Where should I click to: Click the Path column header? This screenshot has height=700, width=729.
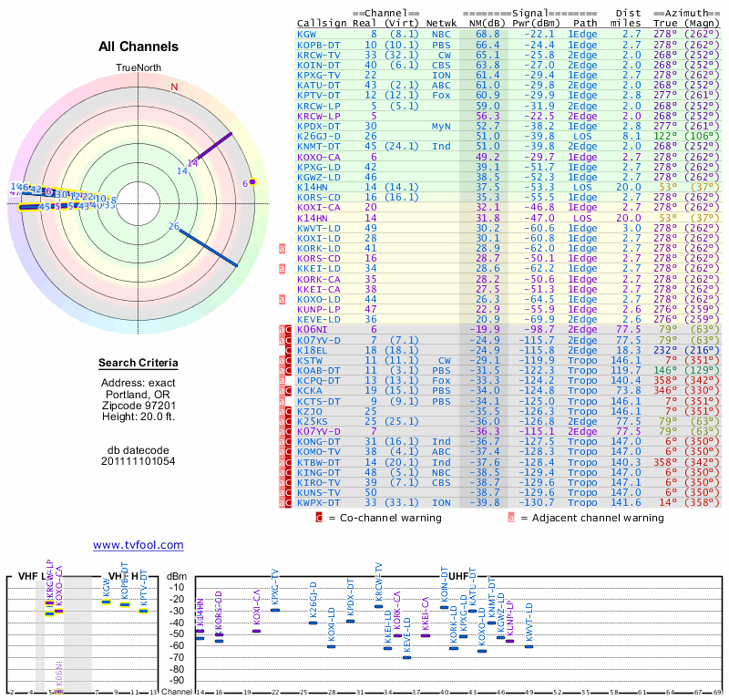(x=585, y=24)
